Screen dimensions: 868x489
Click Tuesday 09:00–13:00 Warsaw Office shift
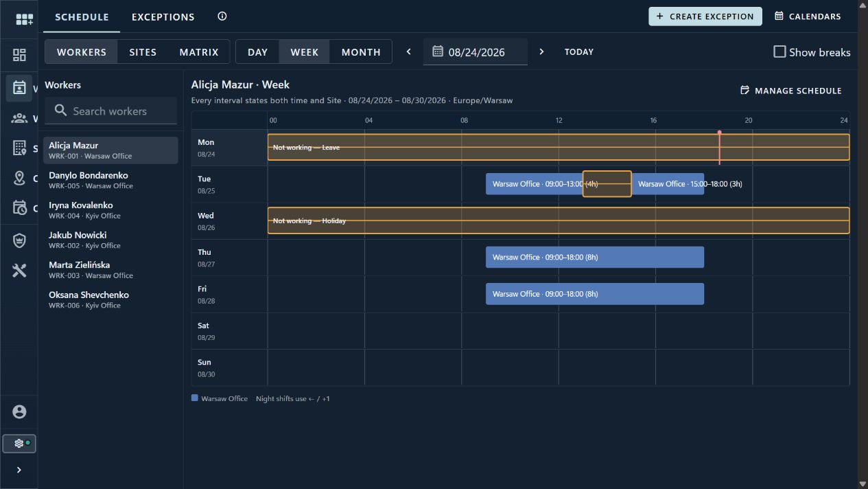click(x=534, y=184)
